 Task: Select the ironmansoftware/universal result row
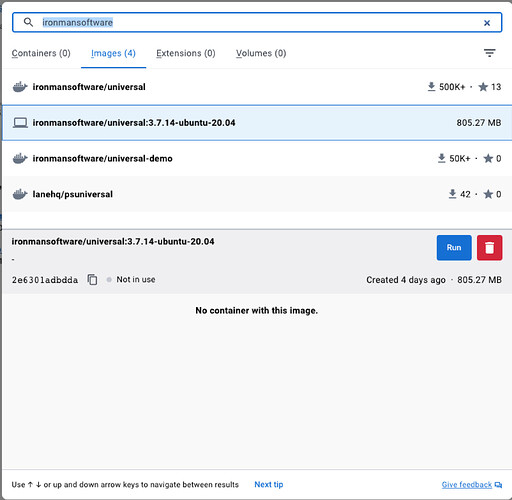coord(257,87)
